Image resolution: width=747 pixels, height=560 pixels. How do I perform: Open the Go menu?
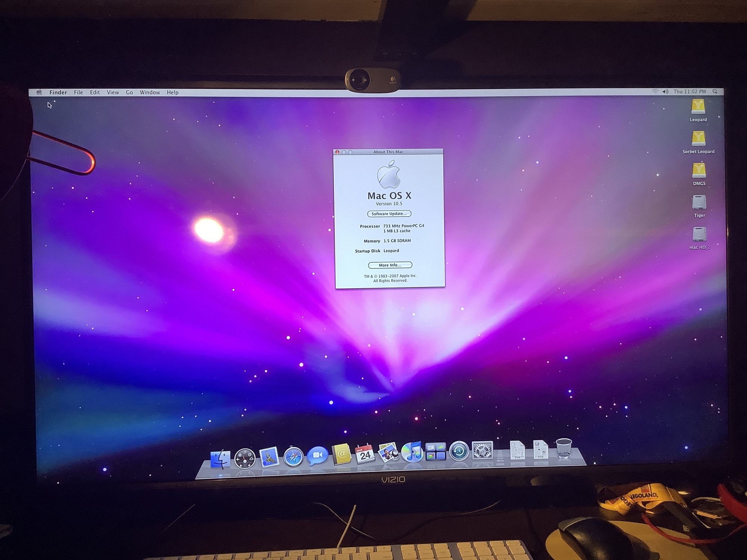tap(129, 93)
